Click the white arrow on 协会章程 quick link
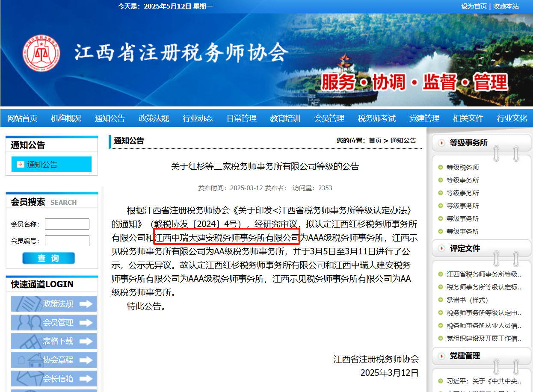Image resolution: width=533 pixels, height=392 pixels. tap(86, 360)
